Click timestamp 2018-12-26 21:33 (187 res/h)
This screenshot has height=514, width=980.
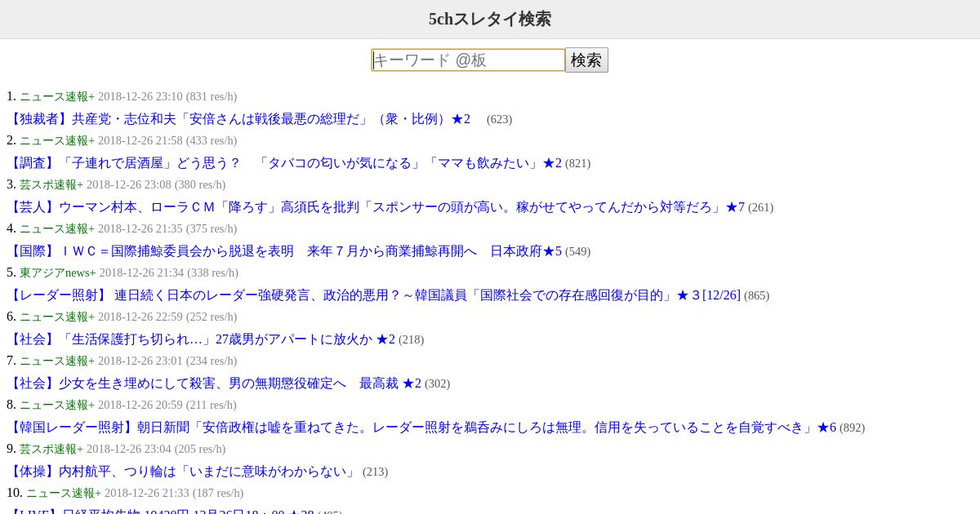click(174, 493)
